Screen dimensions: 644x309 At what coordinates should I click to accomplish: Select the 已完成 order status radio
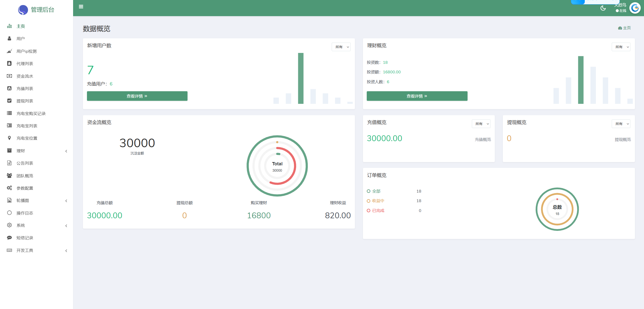click(369, 210)
